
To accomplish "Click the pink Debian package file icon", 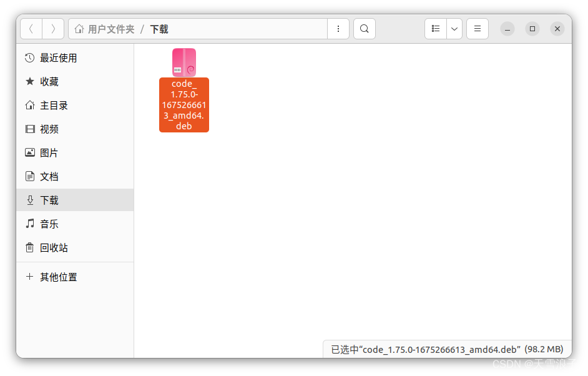I will click(184, 62).
